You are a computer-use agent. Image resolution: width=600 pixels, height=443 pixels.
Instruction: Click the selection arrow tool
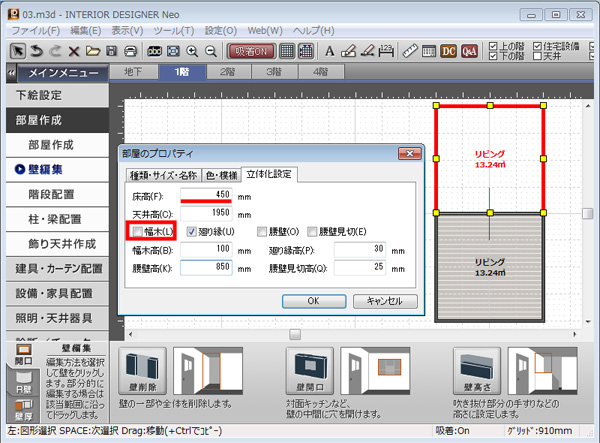click(16, 50)
